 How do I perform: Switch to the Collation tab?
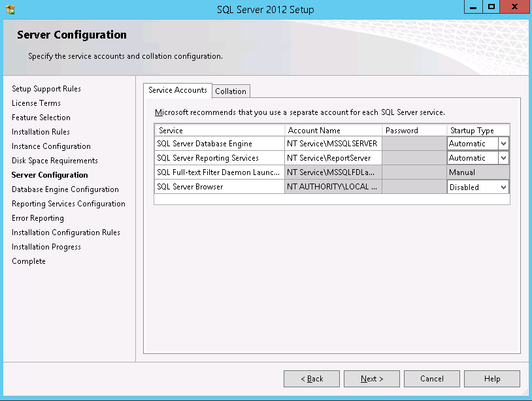pyautogui.click(x=231, y=91)
